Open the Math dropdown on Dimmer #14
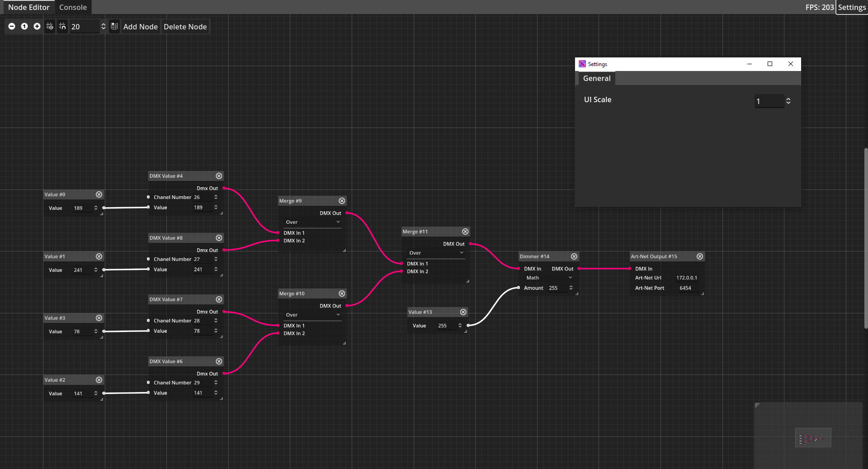Image resolution: width=868 pixels, height=469 pixels. (549, 277)
